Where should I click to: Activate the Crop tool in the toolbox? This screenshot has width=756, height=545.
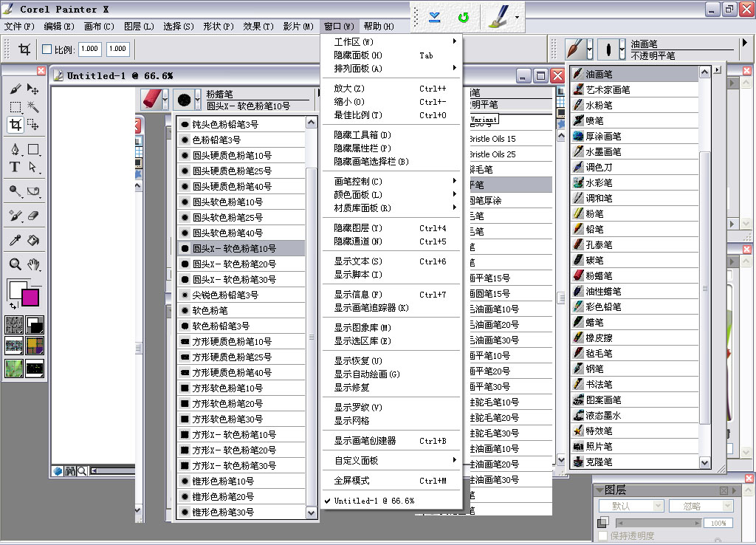(x=15, y=124)
